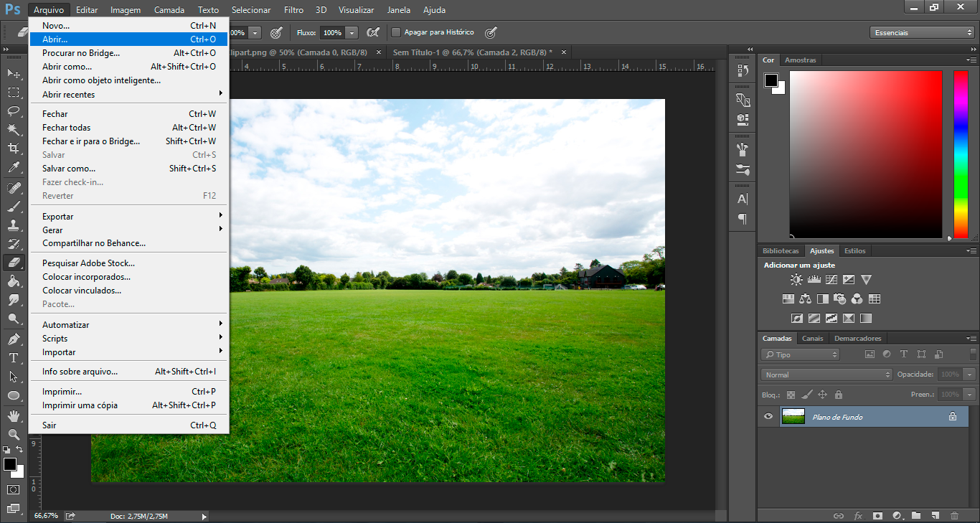Switch to the Amostras tab

point(800,60)
